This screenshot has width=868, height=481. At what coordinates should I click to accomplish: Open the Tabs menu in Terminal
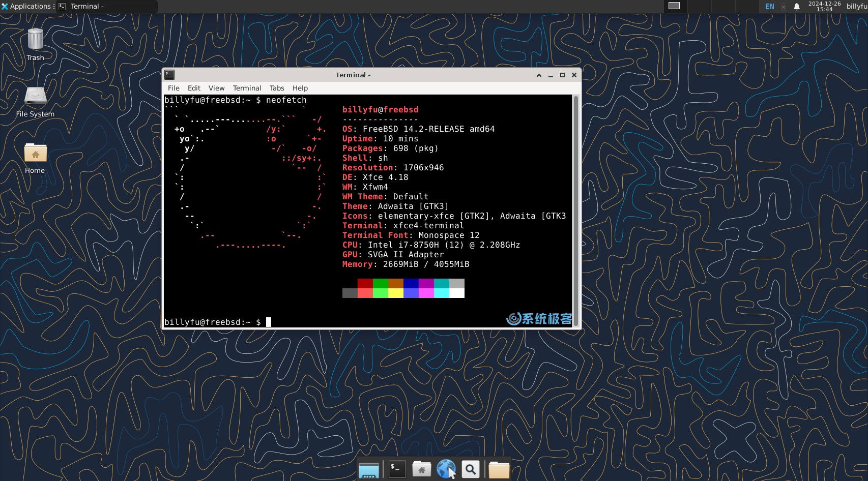click(277, 88)
